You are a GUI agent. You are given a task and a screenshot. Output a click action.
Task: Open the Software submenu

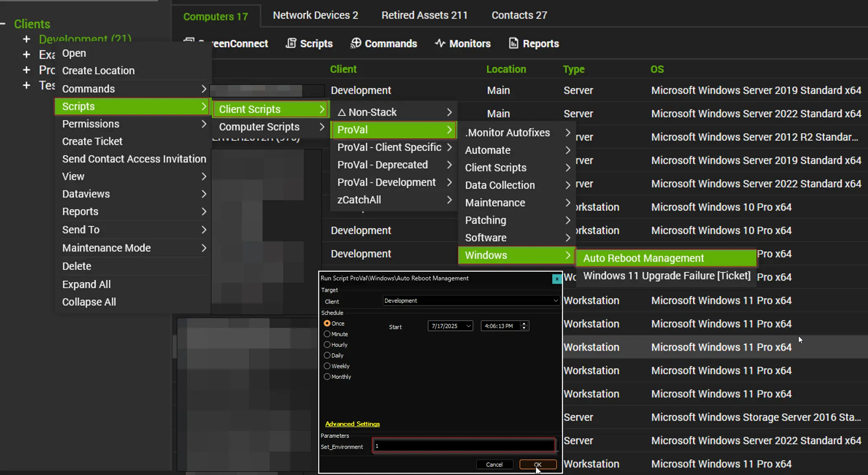pos(516,238)
